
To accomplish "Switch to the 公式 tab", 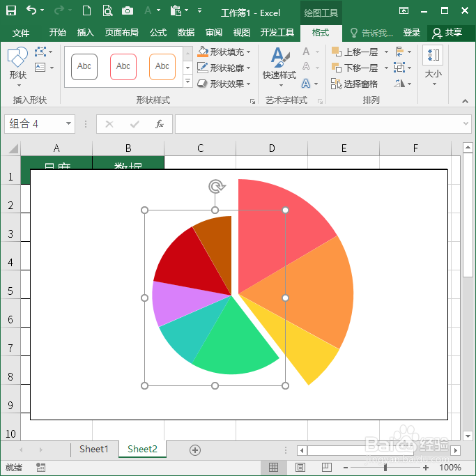I will pos(158,33).
